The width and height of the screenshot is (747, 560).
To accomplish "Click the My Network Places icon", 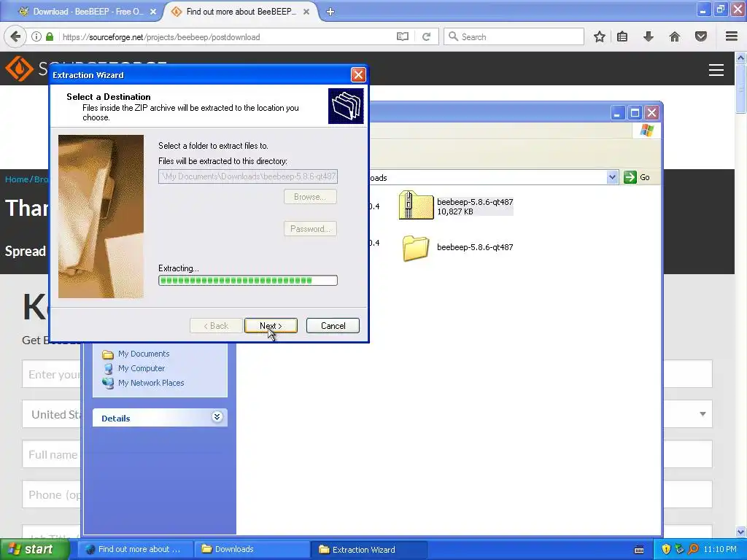I will click(x=108, y=383).
